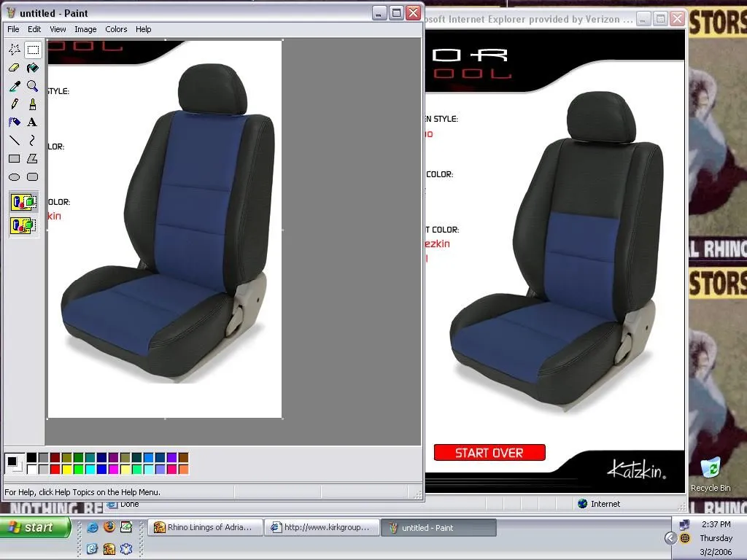Screen dimensions: 747x560
Task: Open the Image menu
Action: (x=85, y=29)
